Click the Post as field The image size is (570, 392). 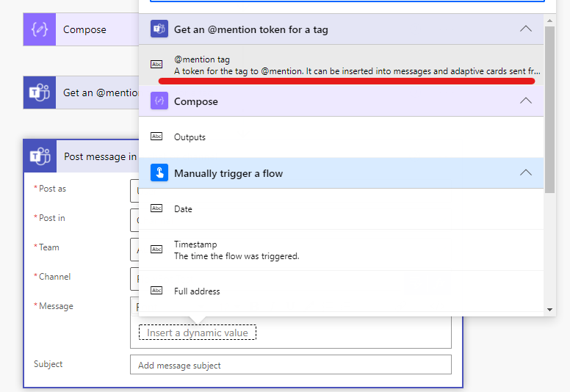click(134, 190)
